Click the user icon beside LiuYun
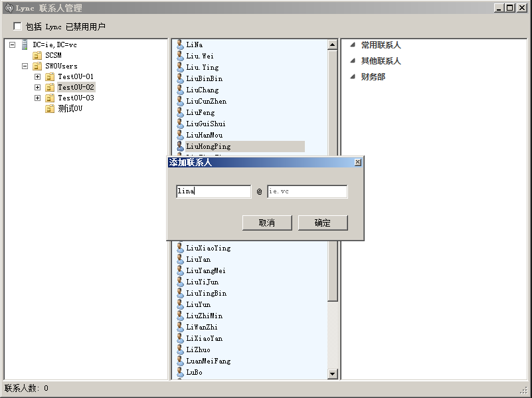532x398 pixels. pos(180,304)
